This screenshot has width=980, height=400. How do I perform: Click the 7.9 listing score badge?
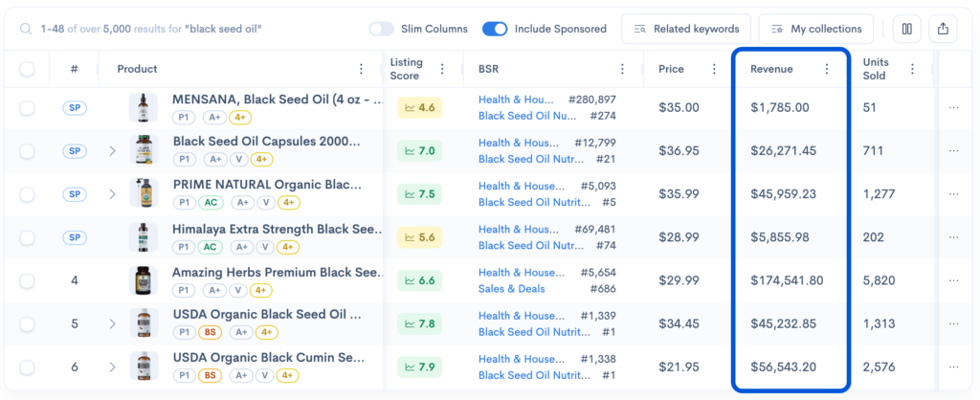click(419, 367)
